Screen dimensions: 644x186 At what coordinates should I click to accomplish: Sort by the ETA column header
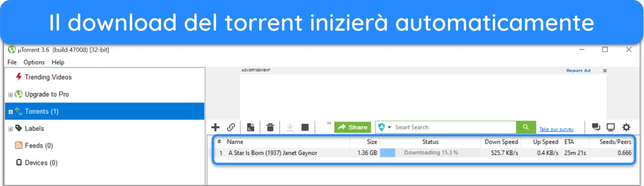pos(575,142)
